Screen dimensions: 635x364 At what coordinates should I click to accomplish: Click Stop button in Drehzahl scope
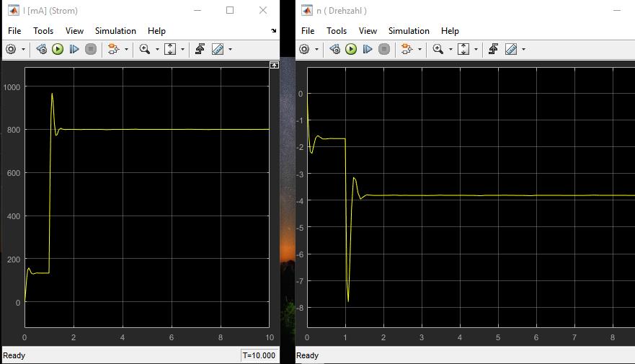click(384, 50)
